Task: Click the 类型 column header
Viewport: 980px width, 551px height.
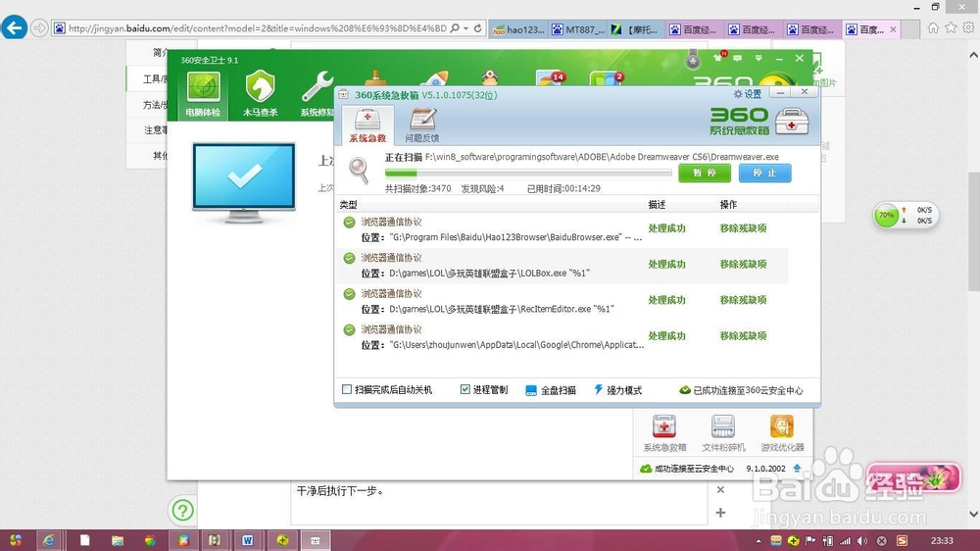Action: click(348, 205)
